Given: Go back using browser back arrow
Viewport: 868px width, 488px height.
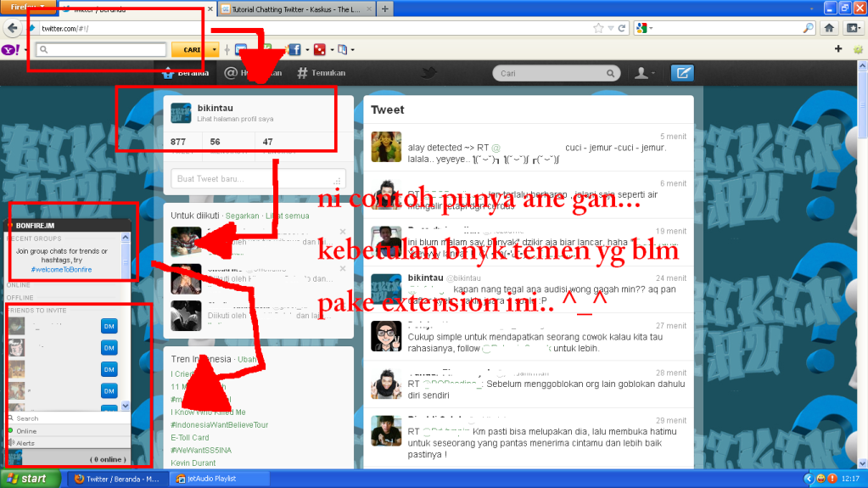Looking at the screenshot, I should (x=12, y=28).
